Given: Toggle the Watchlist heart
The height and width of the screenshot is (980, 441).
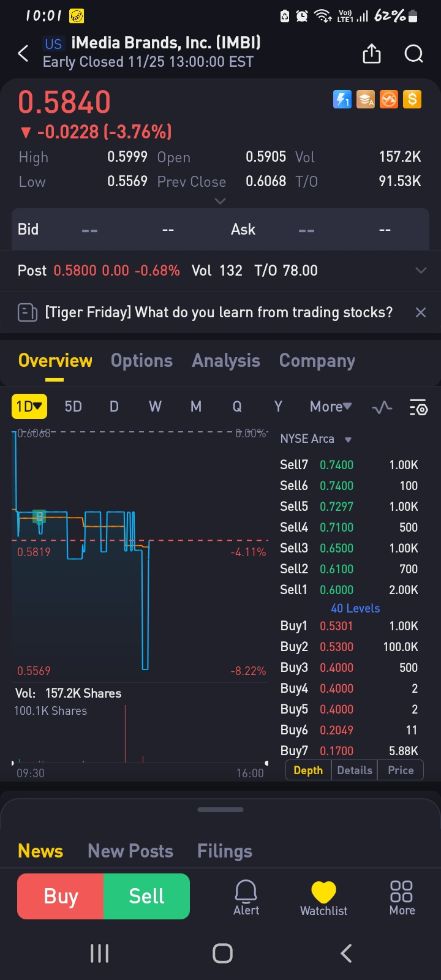Looking at the screenshot, I should (x=323, y=897).
